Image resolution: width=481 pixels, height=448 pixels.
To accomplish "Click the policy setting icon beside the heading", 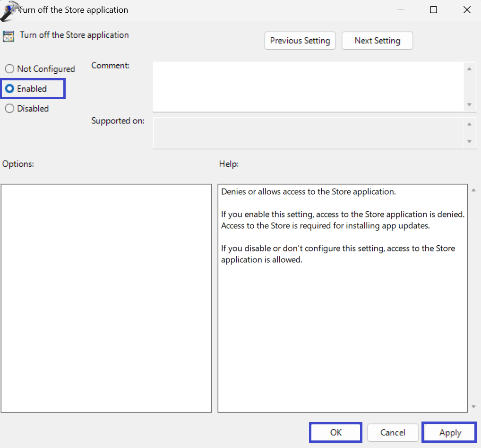I will click(x=9, y=36).
